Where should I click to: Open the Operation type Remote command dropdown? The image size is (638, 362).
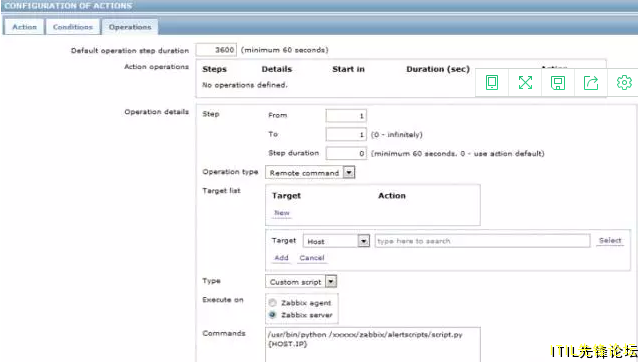click(x=310, y=172)
